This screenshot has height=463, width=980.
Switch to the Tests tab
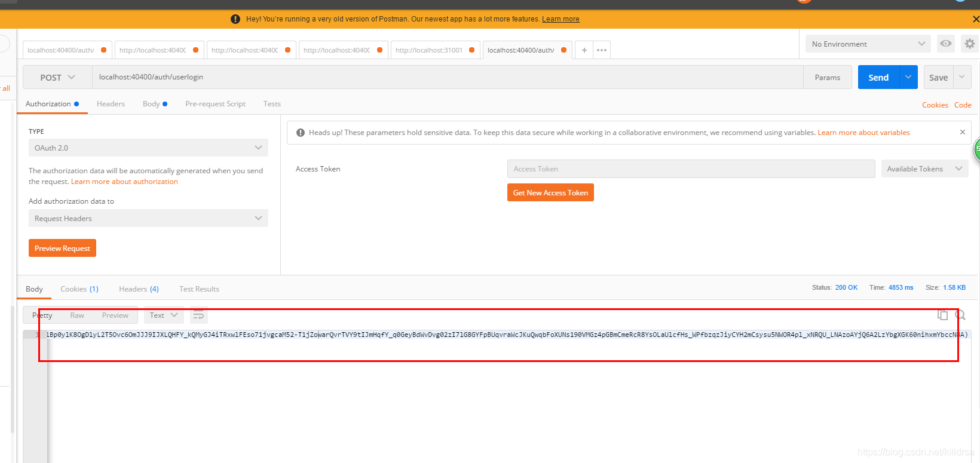pyautogui.click(x=272, y=104)
